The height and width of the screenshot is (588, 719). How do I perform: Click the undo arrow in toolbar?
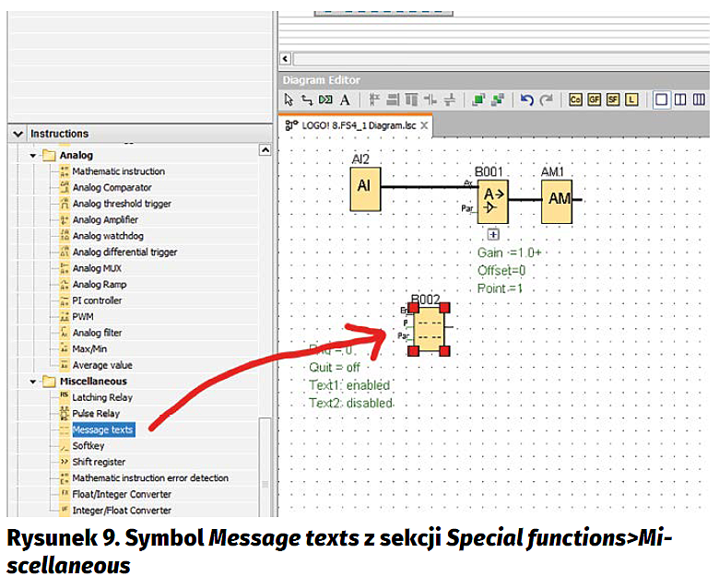pyautogui.click(x=526, y=100)
